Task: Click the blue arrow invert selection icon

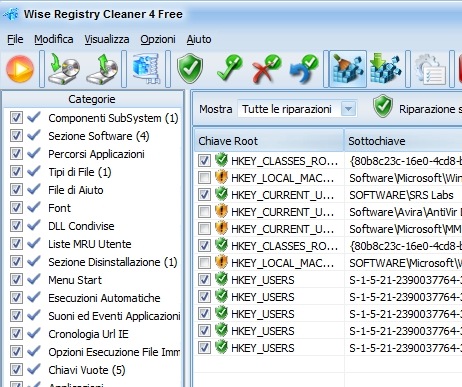Action: coord(304,69)
